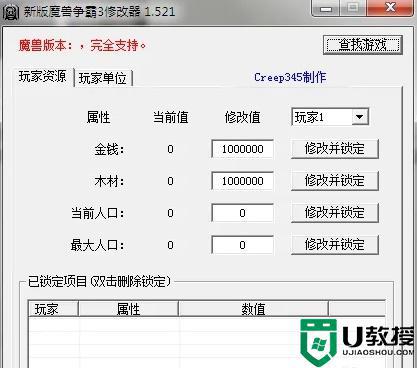Click the 修改值 column label
The image size is (417, 368).
point(243,117)
